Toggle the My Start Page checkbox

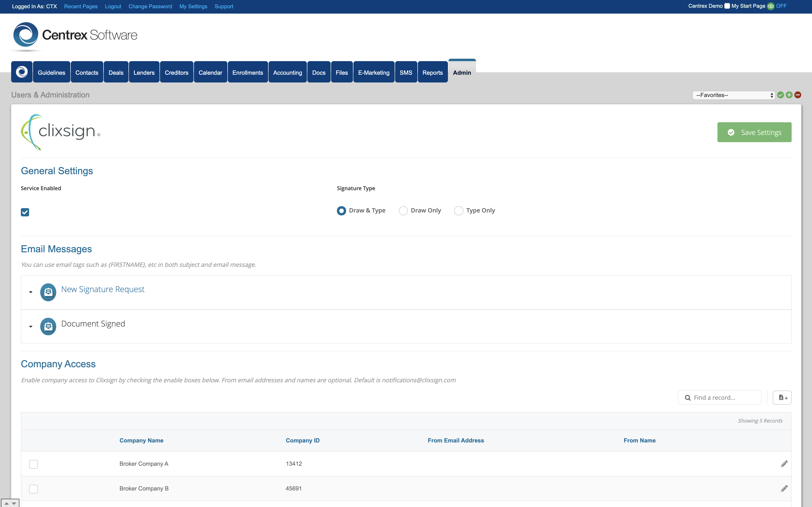[x=727, y=6]
